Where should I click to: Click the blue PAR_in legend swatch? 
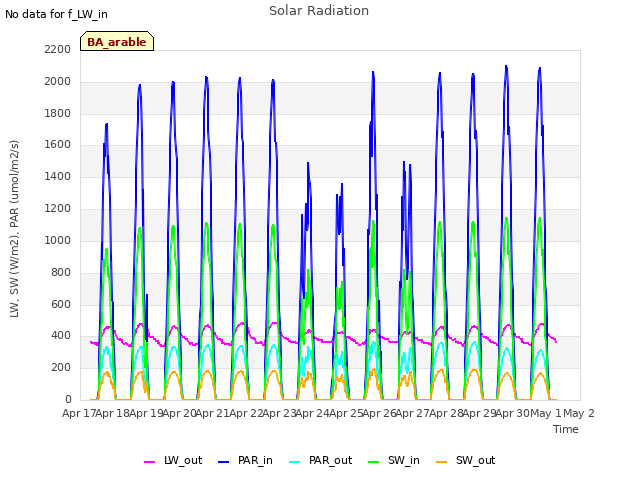tap(224, 462)
